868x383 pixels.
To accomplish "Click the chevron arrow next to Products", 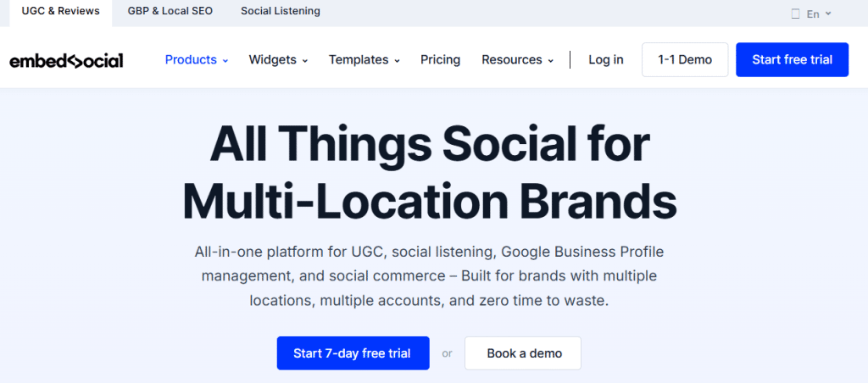I will (225, 61).
